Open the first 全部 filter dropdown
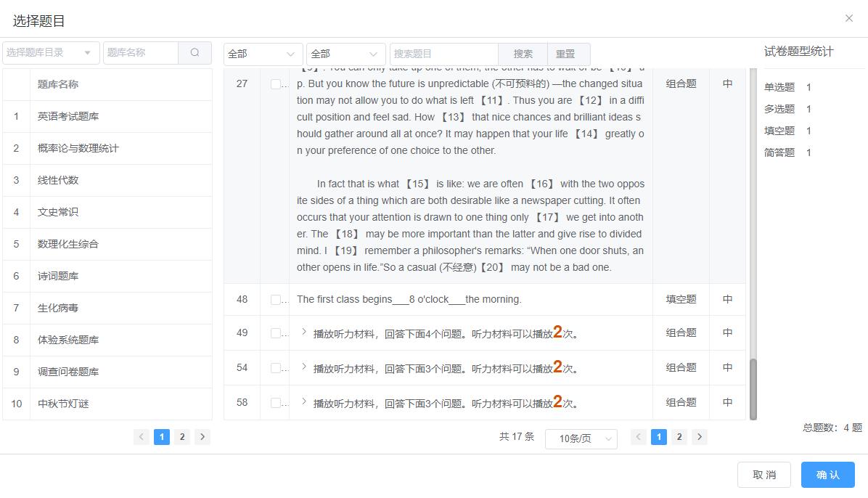868x498 pixels. coord(263,53)
